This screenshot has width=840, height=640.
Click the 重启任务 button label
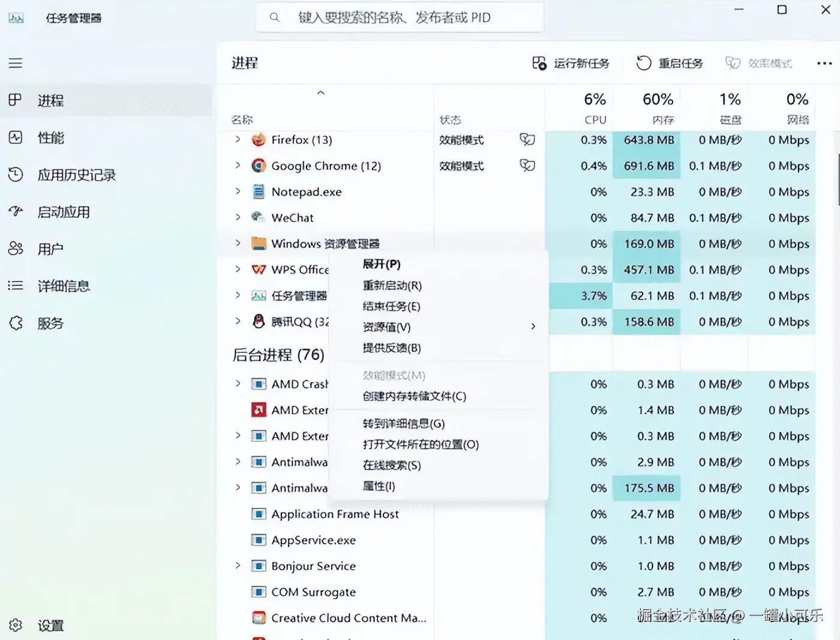(x=680, y=63)
